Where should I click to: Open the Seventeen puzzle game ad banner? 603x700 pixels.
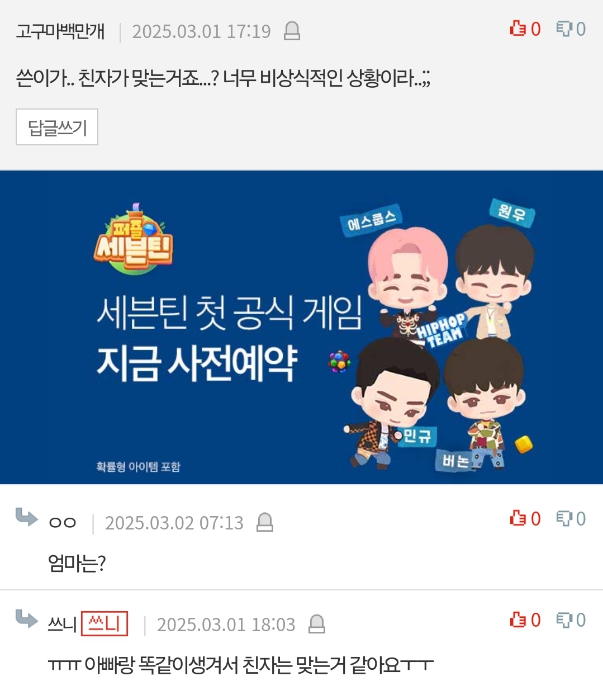301,328
